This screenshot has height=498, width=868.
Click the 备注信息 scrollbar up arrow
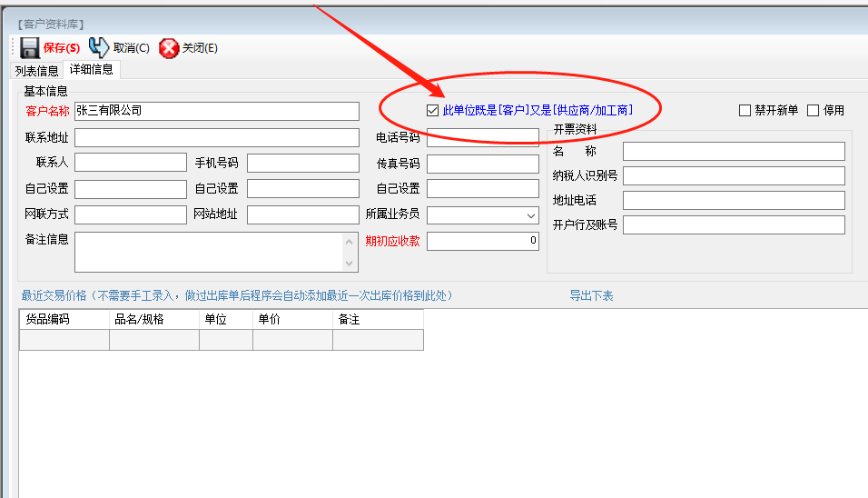[x=350, y=242]
